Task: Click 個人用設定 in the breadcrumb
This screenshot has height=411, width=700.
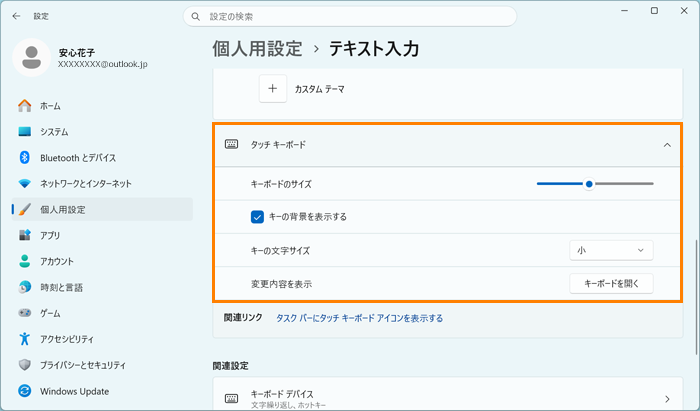Action: pos(257,49)
